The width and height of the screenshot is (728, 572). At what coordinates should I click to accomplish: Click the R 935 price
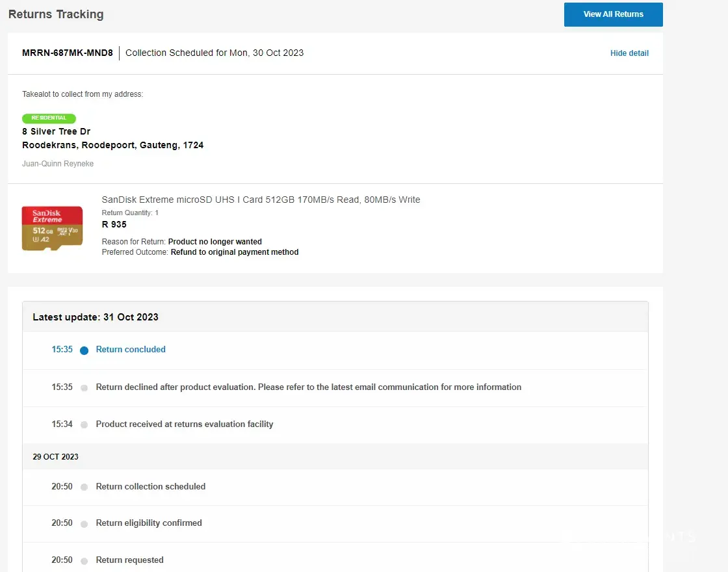[x=114, y=224]
